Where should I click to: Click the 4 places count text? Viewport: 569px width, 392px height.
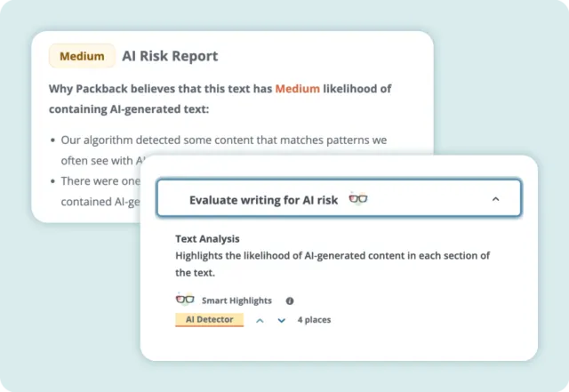314,320
